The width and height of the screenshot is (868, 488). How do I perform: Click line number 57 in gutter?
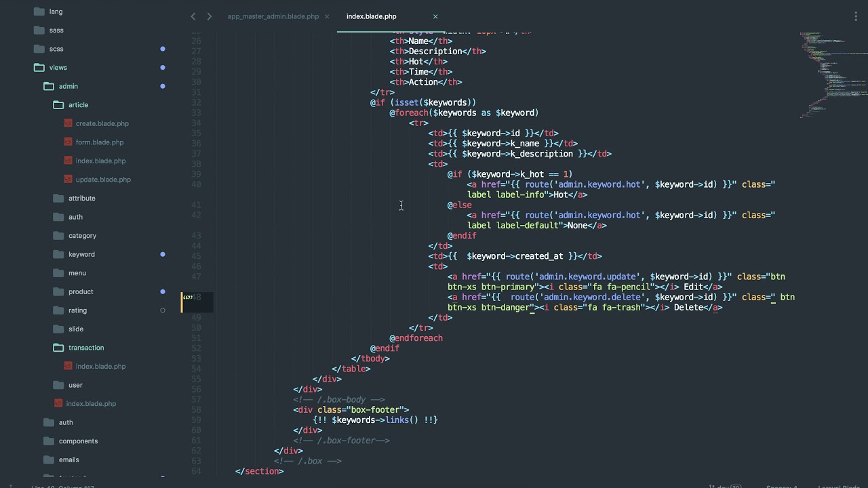click(196, 400)
